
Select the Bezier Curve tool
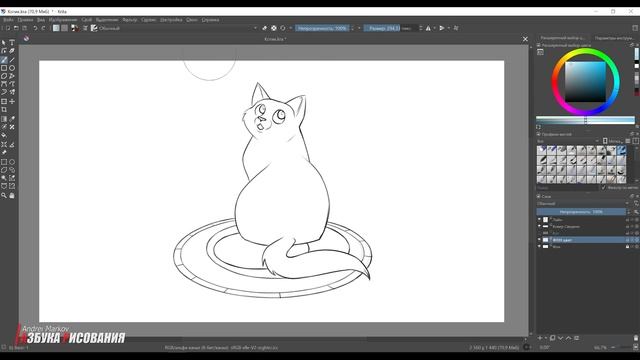(x=4, y=84)
